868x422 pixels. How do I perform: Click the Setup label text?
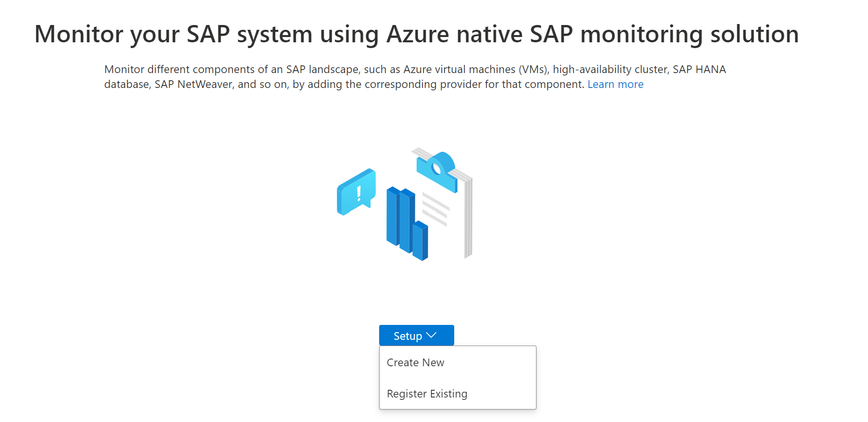[x=408, y=336]
